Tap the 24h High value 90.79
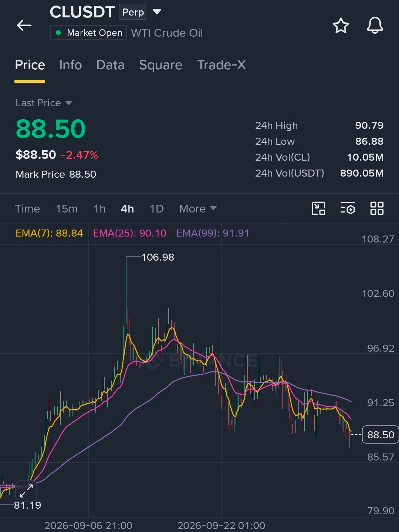The width and height of the screenshot is (399, 532). pyautogui.click(x=369, y=126)
